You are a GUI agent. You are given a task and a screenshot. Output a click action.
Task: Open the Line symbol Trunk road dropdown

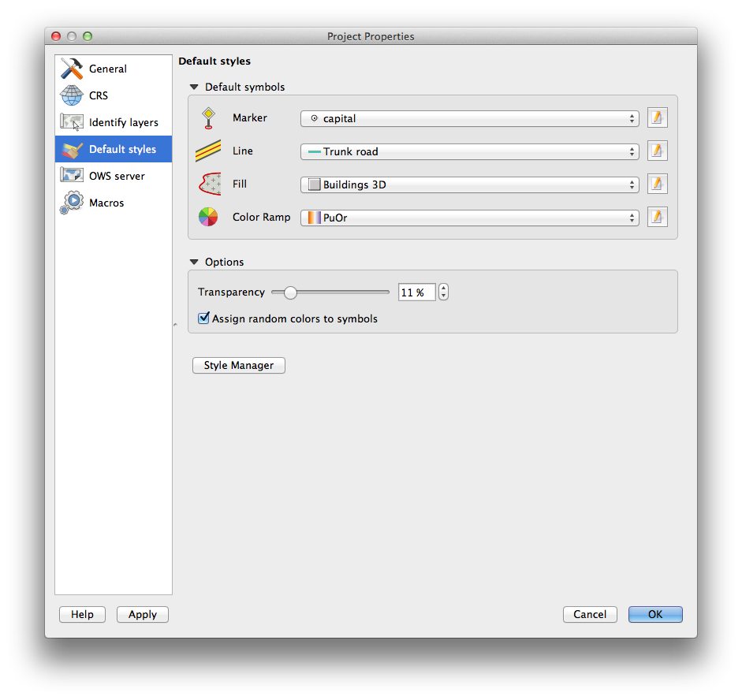pos(469,151)
